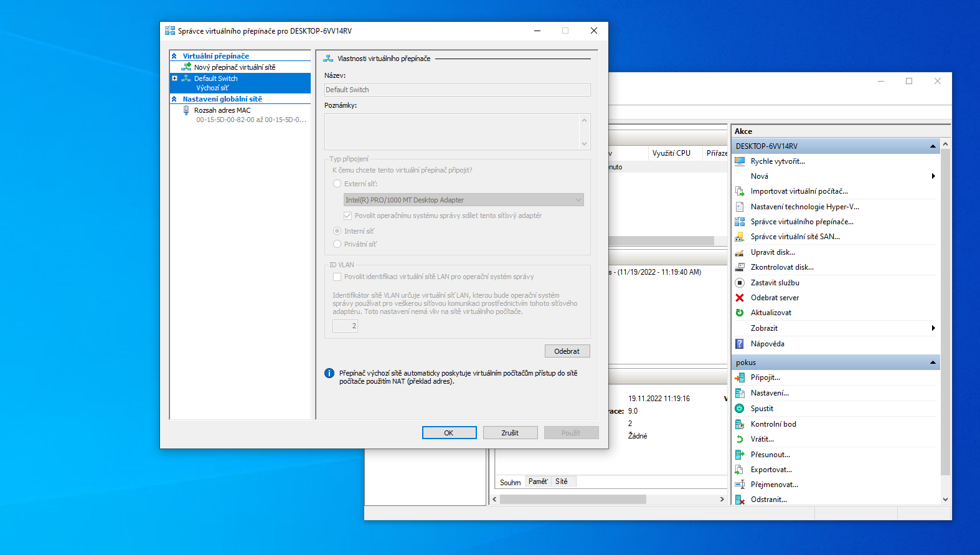The height and width of the screenshot is (555, 980).
Task: Click the Exportovat icon
Action: pyautogui.click(x=740, y=470)
